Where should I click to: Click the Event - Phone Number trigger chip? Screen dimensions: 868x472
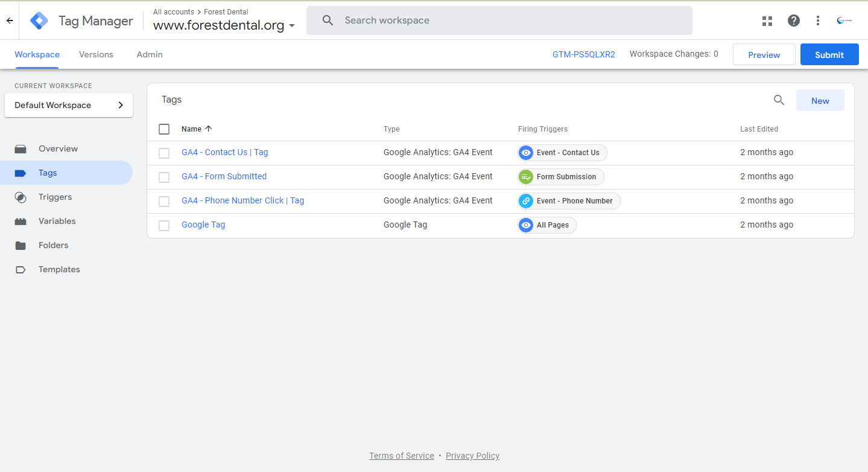[569, 201]
